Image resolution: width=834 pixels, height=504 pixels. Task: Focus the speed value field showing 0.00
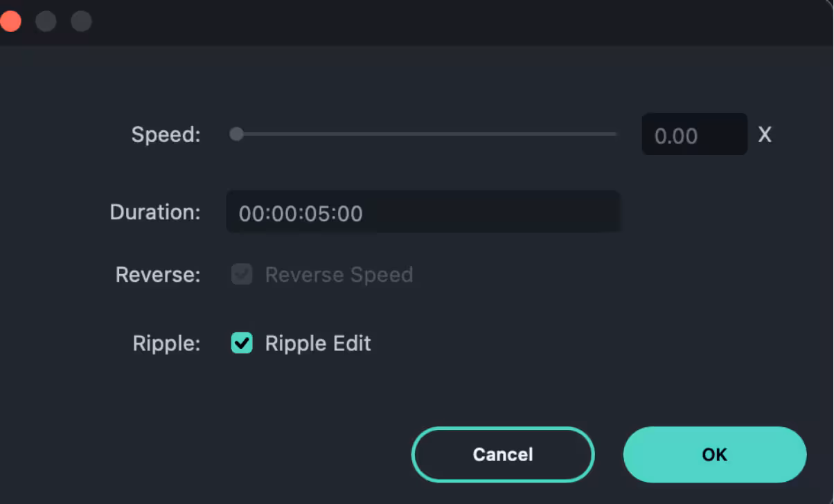[x=694, y=135]
